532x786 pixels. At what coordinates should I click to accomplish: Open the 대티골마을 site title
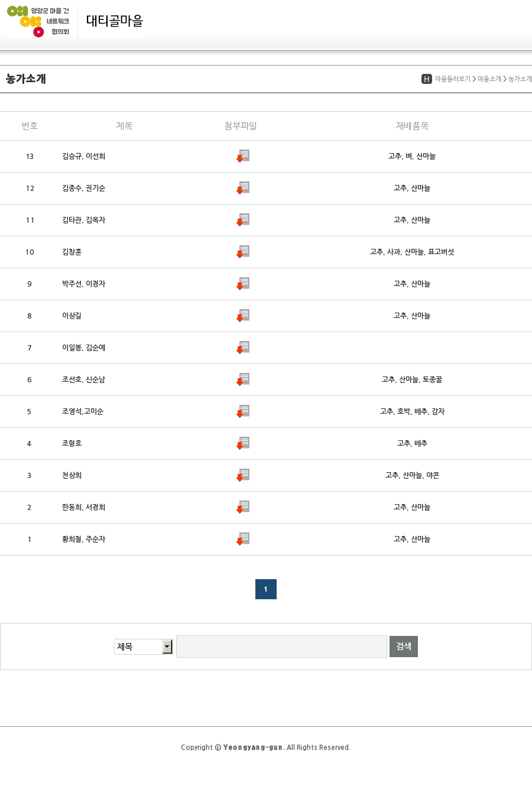tap(115, 21)
